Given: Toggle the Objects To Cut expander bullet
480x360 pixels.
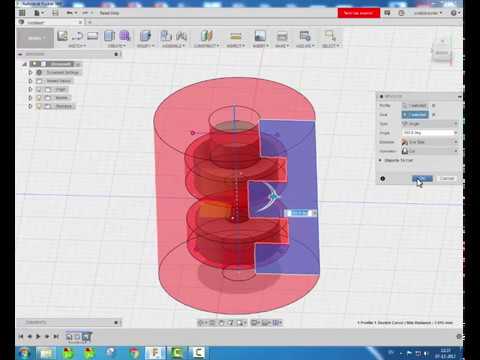Looking at the screenshot, I should coord(380,160).
